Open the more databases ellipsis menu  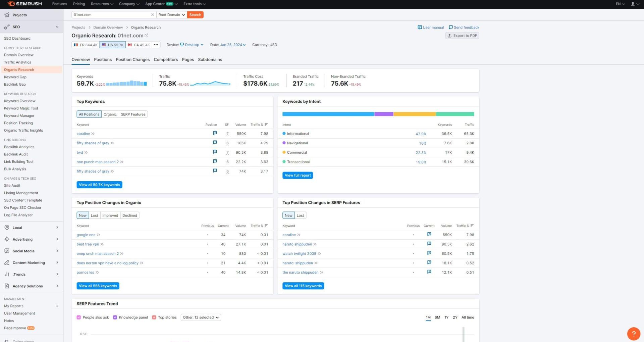click(156, 45)
